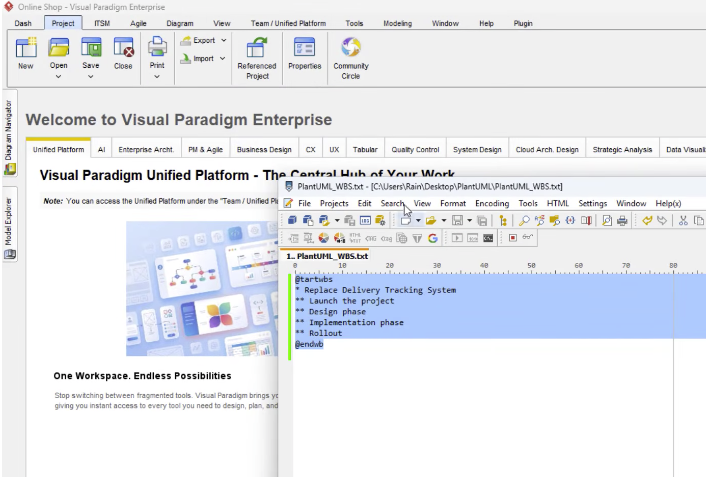Click the yellow undo arrow icon

[647, 220]
